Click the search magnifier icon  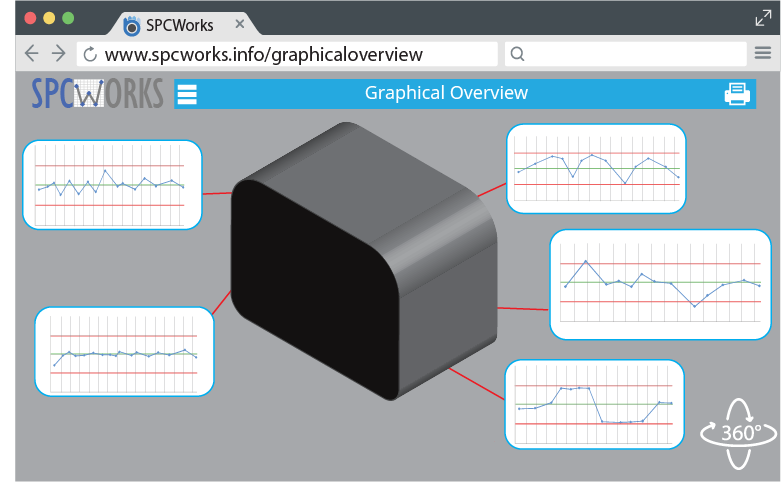pos(518,54)
